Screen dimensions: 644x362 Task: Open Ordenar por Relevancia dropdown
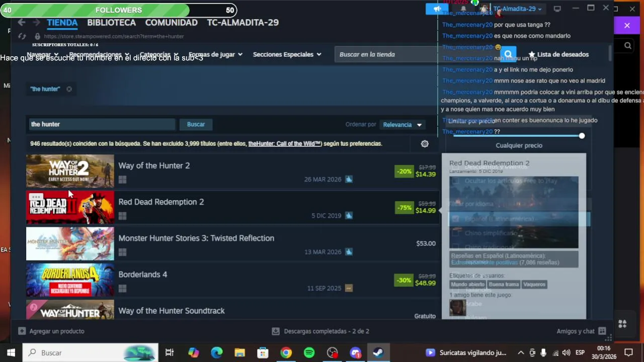[x=403, y=125]
